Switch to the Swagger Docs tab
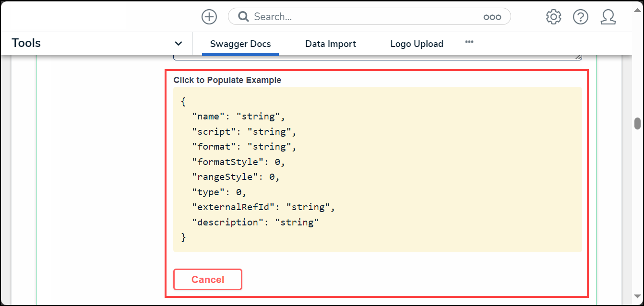The width and height of the screenshot is (644, 306). (240, 44)
